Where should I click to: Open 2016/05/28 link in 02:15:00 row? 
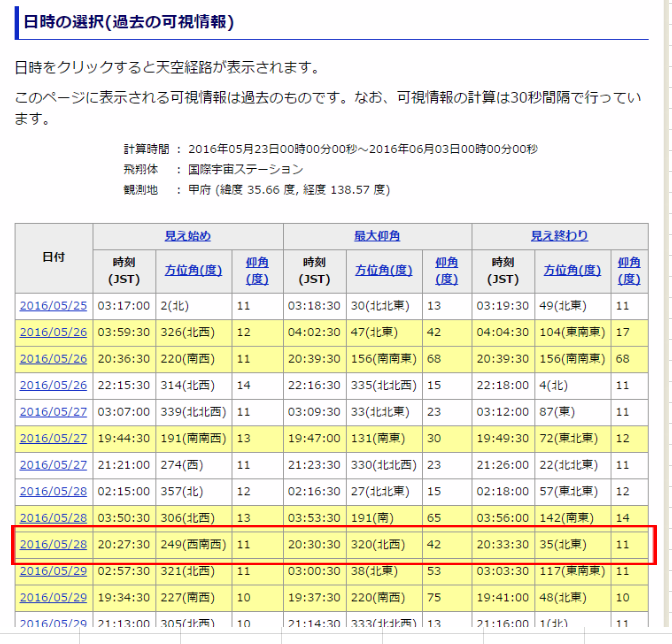[x=53, y=491]
